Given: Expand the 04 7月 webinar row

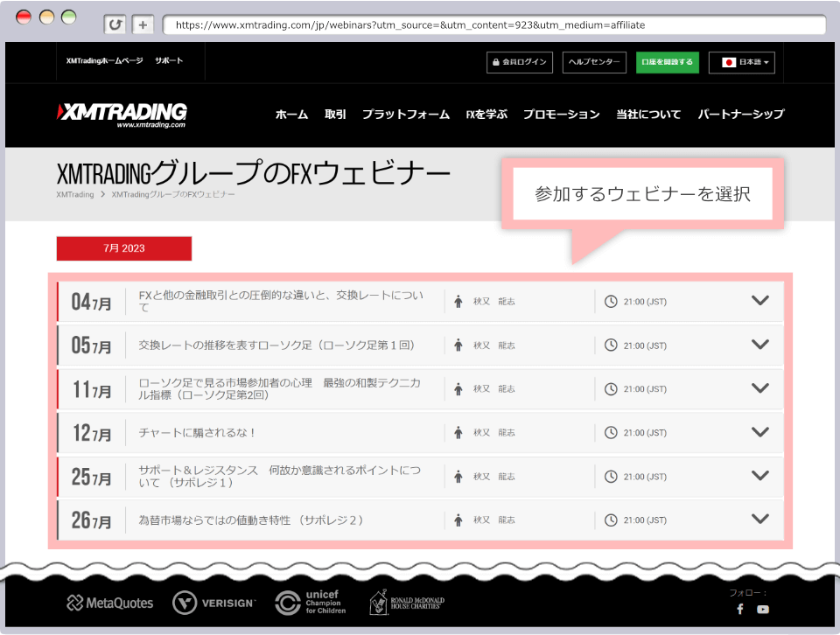Looking at the screenshot, I should coord(759,301).
